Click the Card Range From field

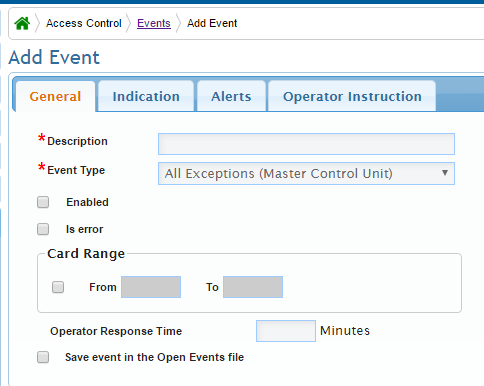coord(151,287)
